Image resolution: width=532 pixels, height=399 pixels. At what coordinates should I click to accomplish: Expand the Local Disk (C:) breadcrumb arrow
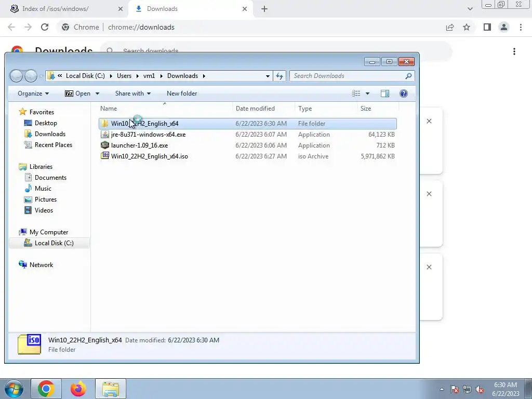(x=111, y=76)
